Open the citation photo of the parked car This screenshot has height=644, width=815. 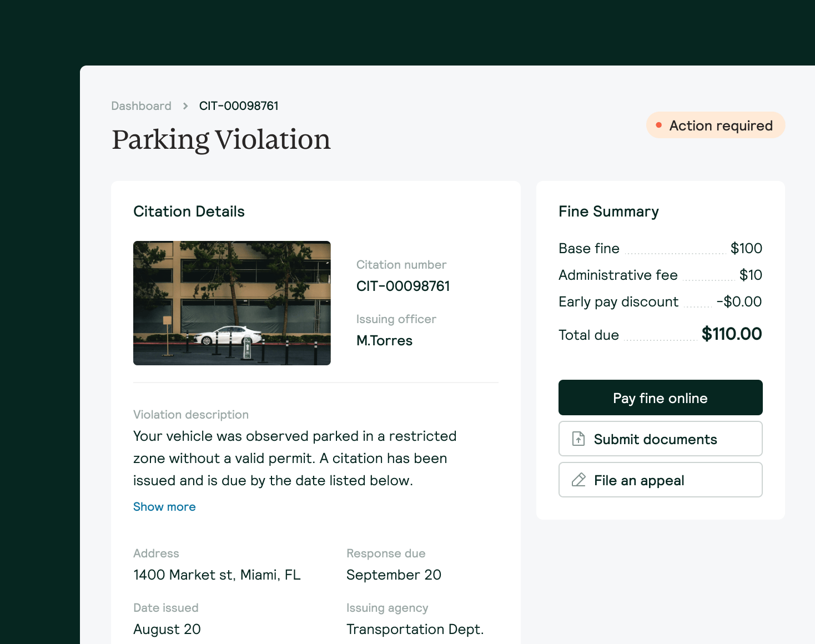pyautogui.click(x=232, y=303)
